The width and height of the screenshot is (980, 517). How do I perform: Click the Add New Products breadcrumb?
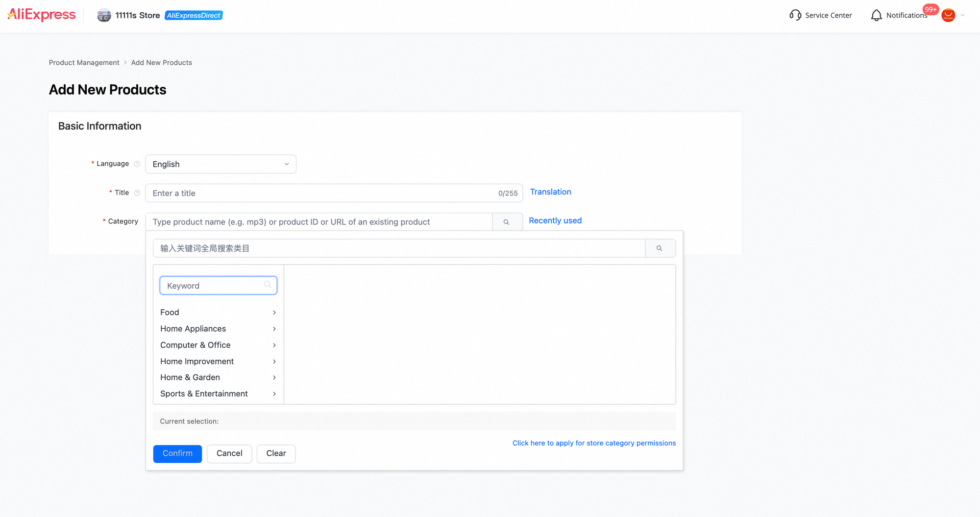coord(162,63)
